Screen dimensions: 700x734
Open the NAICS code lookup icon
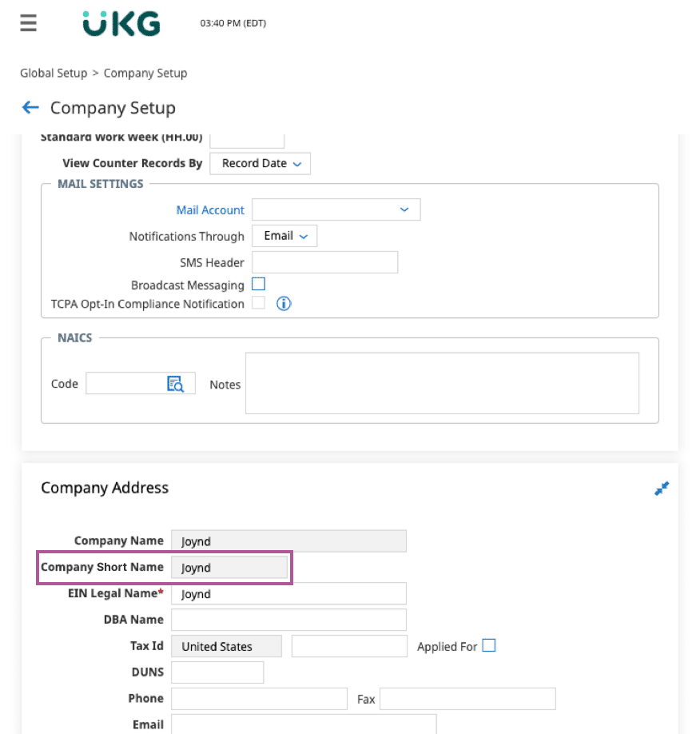point(175,384)
